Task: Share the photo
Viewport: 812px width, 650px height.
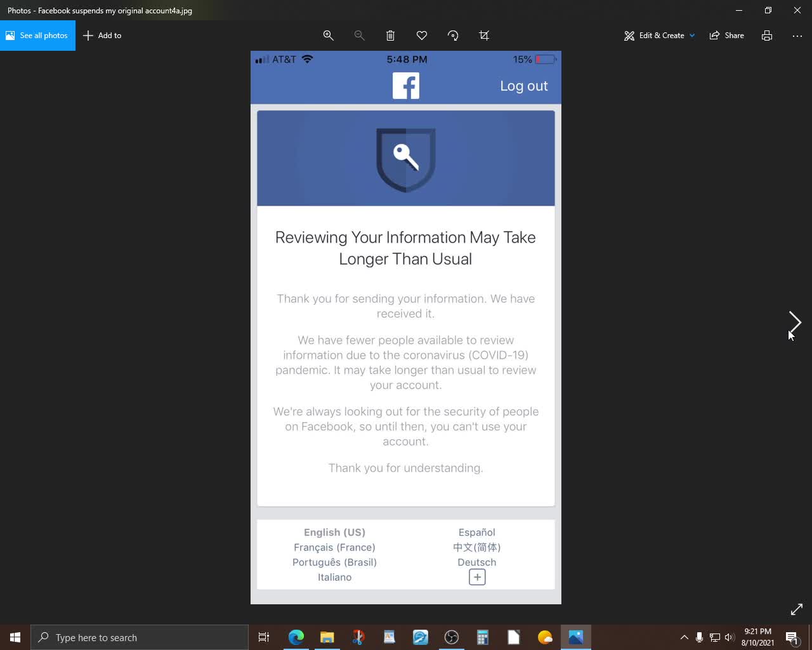Action: point(727,36)
